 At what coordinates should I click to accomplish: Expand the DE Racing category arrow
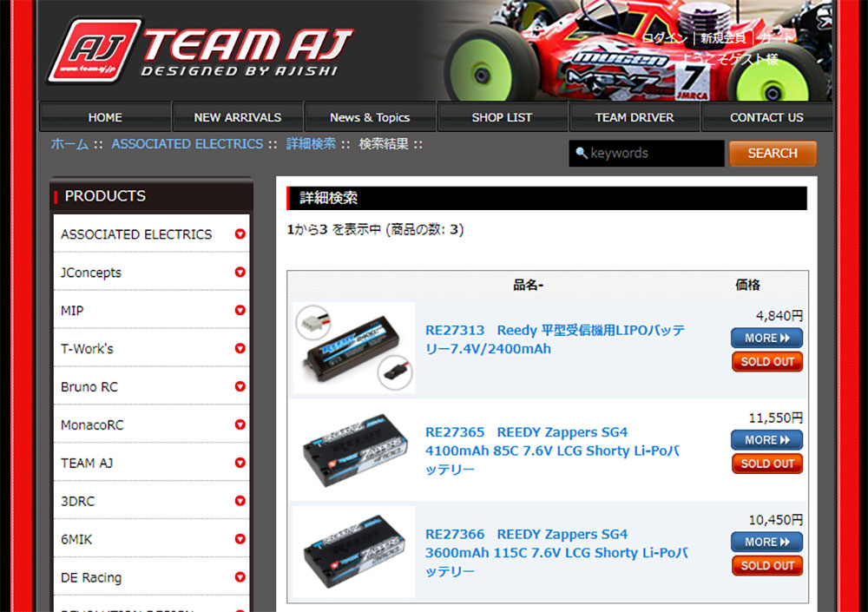pos(240,577)
